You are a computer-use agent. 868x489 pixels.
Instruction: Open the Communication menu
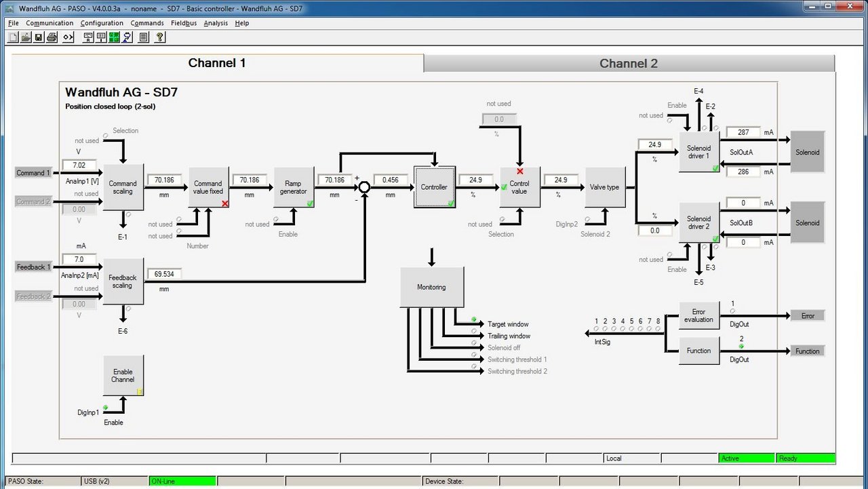(50, 23)
